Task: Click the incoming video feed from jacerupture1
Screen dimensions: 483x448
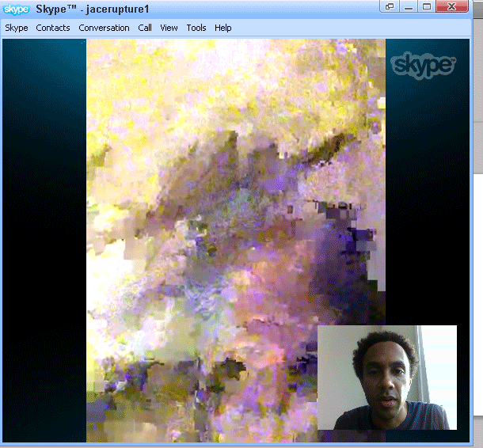Action: pos(236,240)
